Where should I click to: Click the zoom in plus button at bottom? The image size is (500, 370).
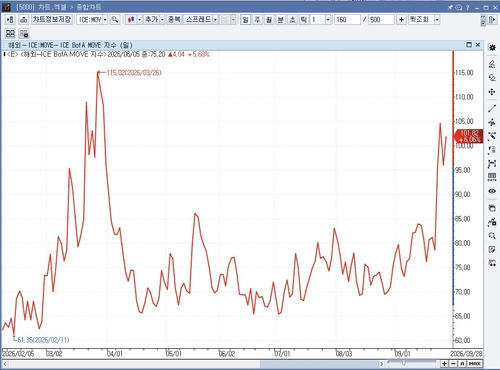[444, 363]
